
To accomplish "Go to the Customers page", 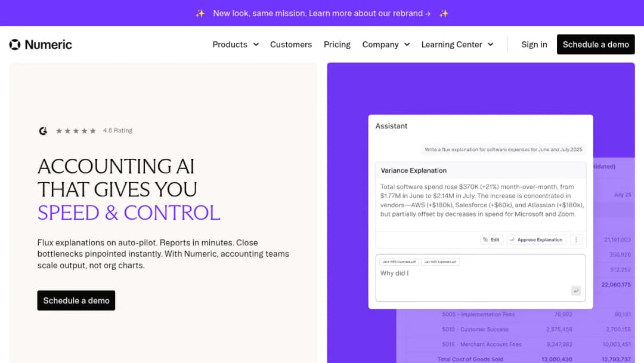I will (291, 44).
